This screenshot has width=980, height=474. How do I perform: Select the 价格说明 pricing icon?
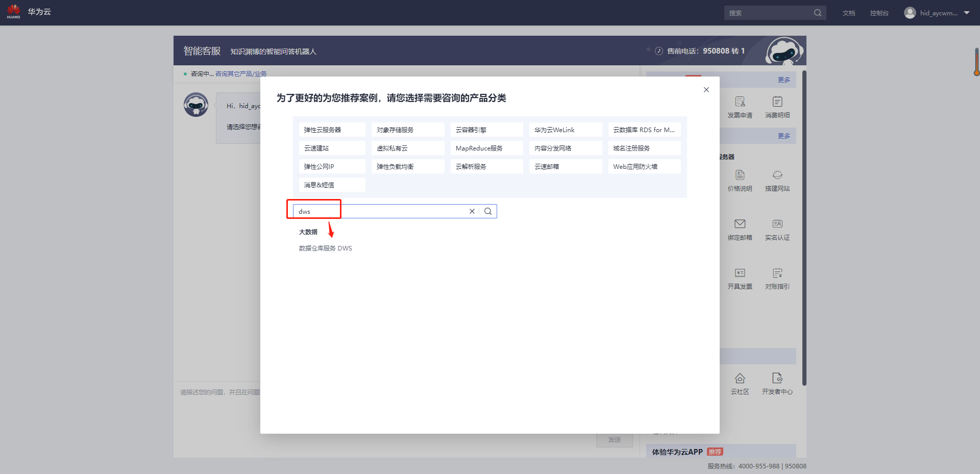pos(740,180)
